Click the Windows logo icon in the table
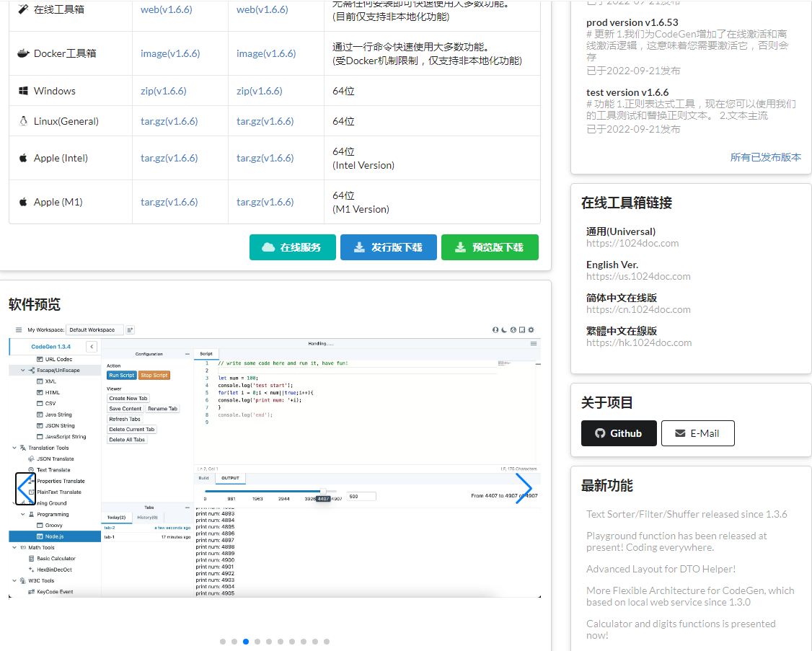812x651 pixels. point(23,91)
